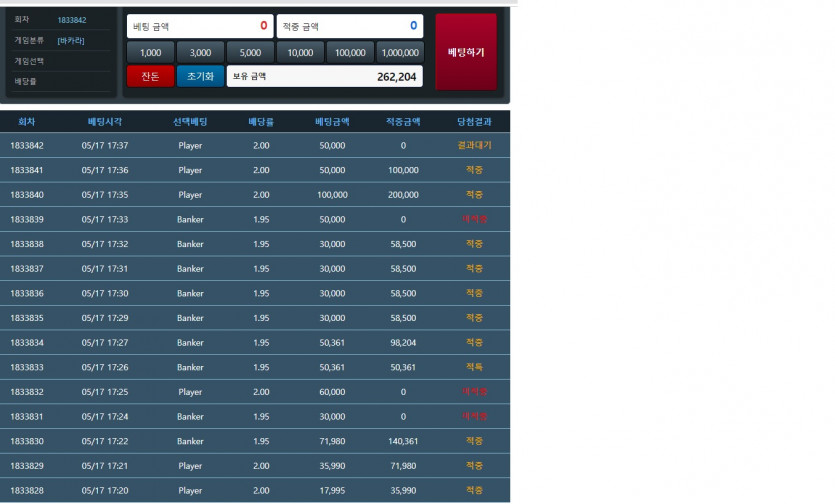Screen dimensions: 835x504
Task: Click time 05/17 17:29 in the table
Action: pyautogui.click(x=105, y=318)
